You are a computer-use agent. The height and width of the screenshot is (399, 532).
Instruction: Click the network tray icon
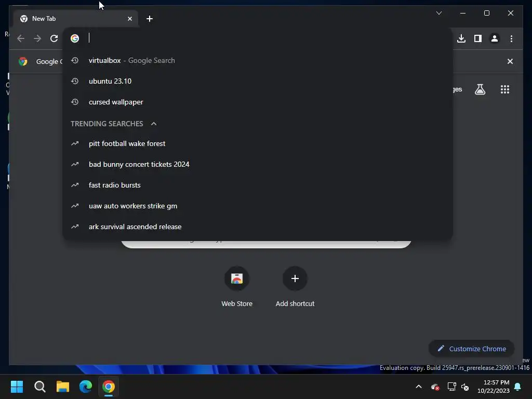451,387
